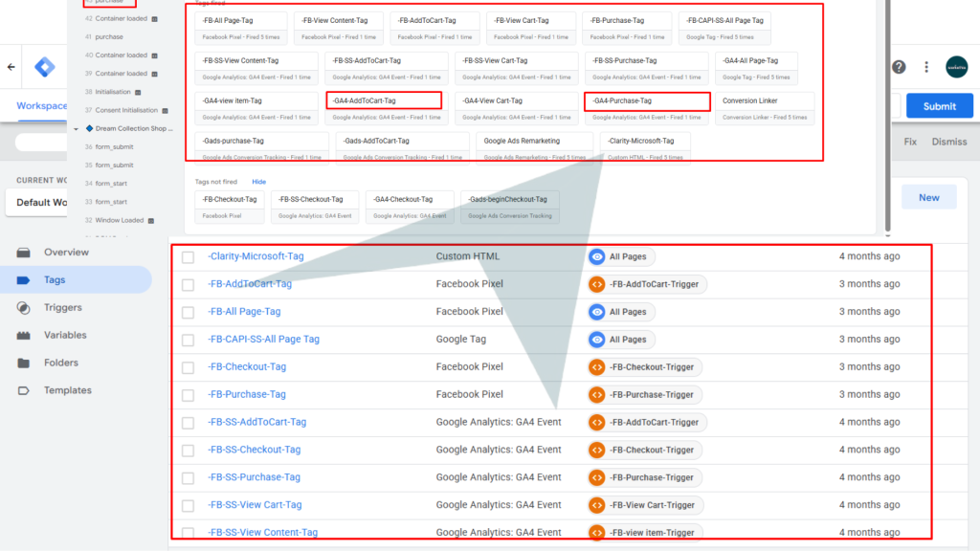
Task: Open the help question-mark icon
Action: click(899, 67)
